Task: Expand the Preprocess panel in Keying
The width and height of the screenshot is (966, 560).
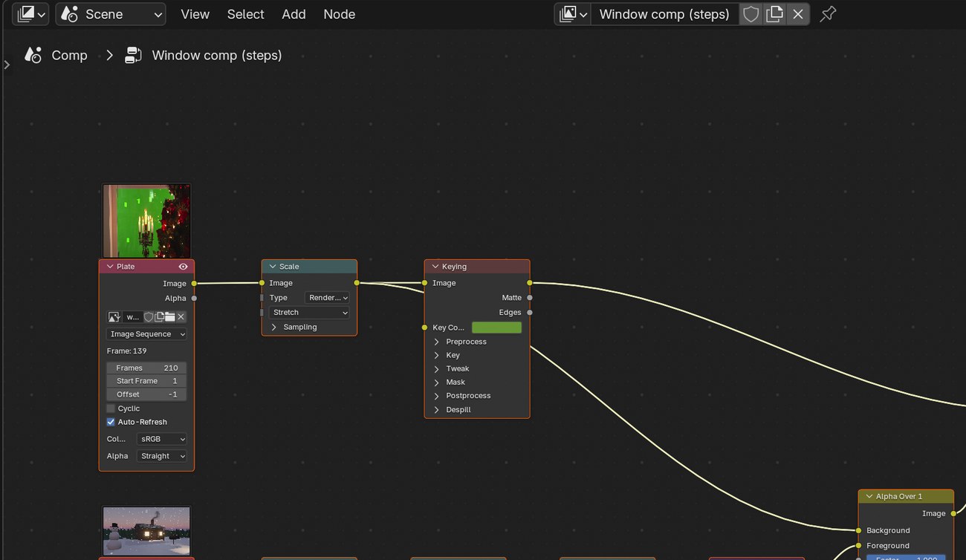Action: point(437,342)
